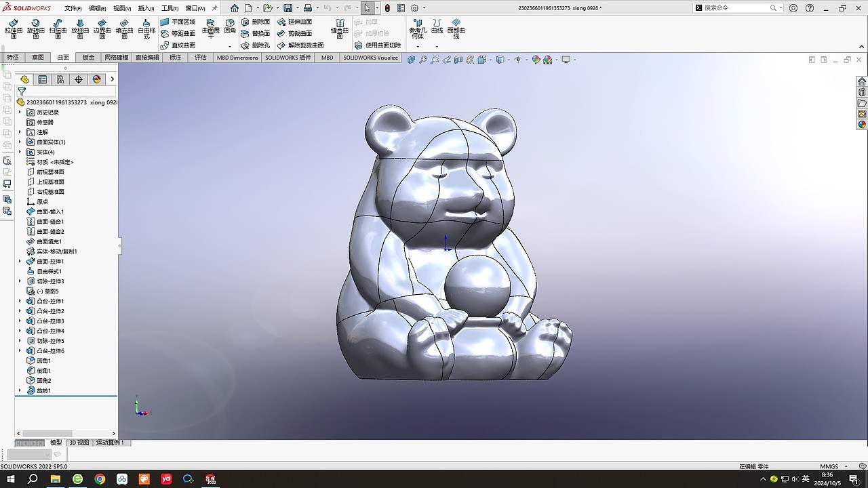868x488 pixels.
Task: Select the 删除面 command
Action: pyautogui.click(x=260, y=20)
